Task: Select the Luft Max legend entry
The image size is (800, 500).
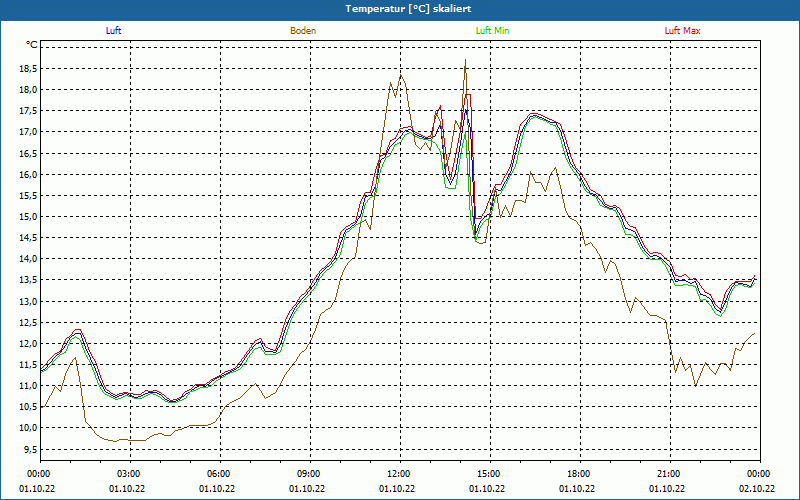Action: (683, 31)
